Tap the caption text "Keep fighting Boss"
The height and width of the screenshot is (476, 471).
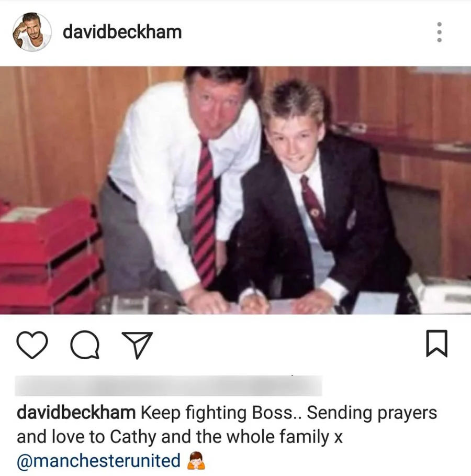pos(217,414)
